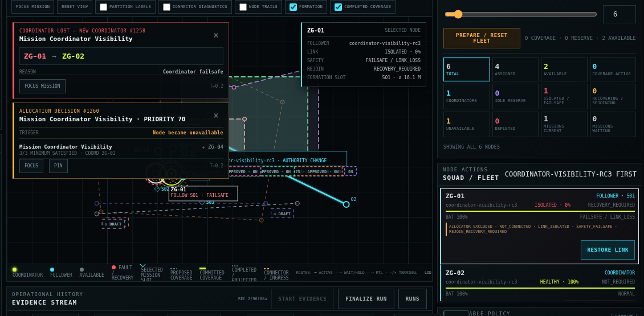Click the 'Showing all 6 nodes' text
Screen dimensions: 644x316
point(471,147)
